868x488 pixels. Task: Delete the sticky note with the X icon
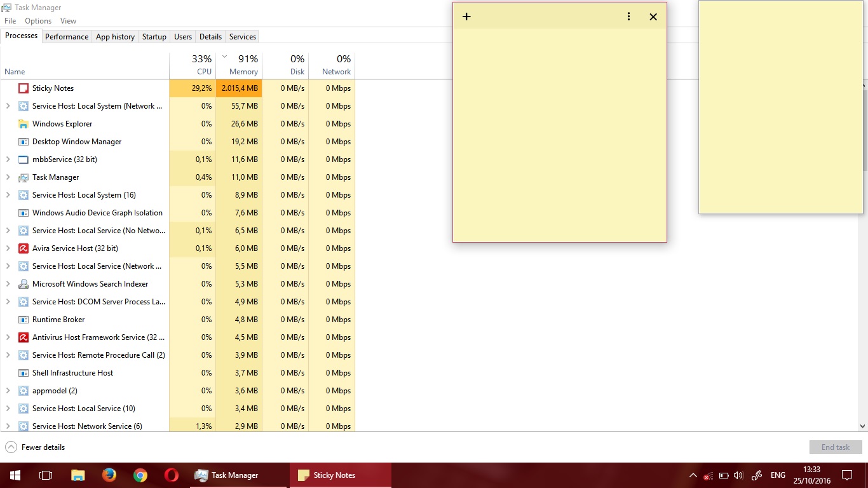point(653,17)
